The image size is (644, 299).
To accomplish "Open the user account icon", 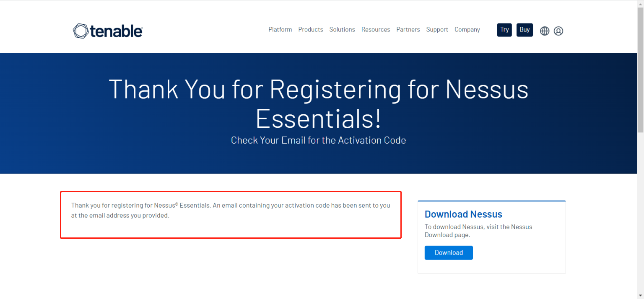I will pos(558,31).
